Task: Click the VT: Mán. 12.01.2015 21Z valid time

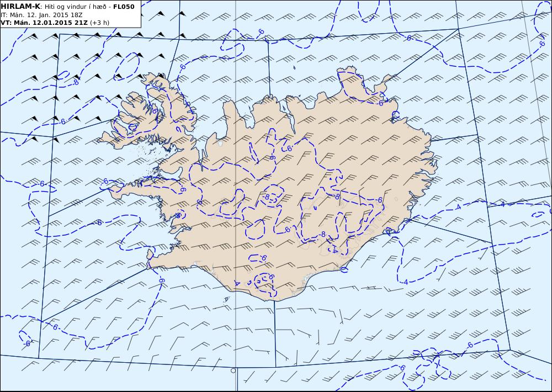Action: pos(44,23)
